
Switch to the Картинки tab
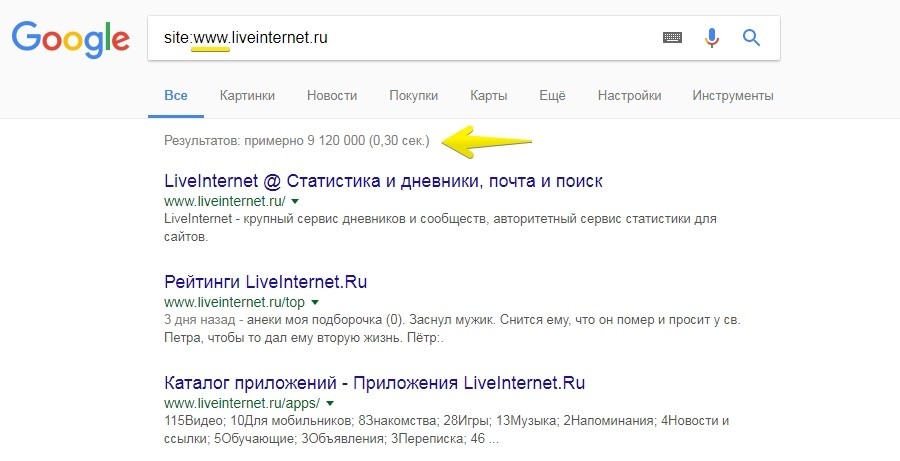[x=247, y=95]
